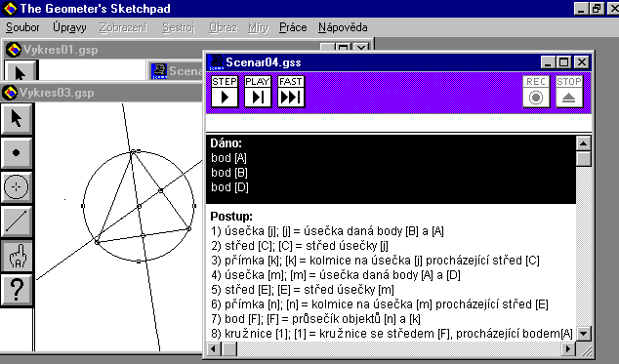Activate the Text labeling hand tool
Viewport: 619px width, 364px height.
pyautogui.click(x=17, y=256)
